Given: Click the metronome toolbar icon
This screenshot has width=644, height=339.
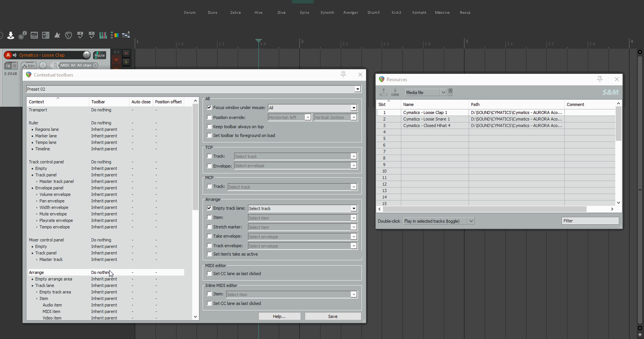Looking at the screenshot, I should pos(57,35).
